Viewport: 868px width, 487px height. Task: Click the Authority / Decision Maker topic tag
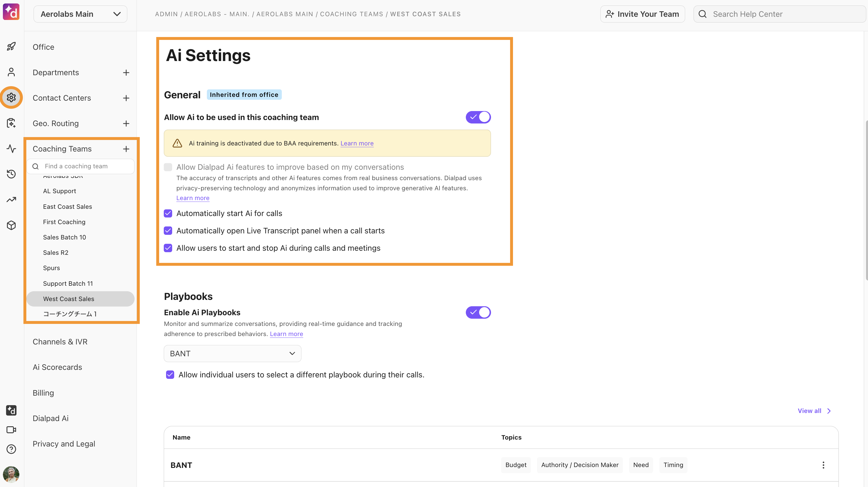tap(580, 465)
